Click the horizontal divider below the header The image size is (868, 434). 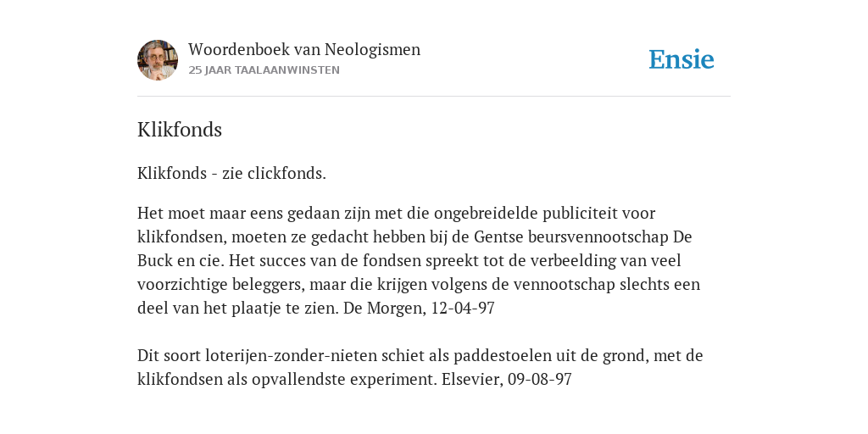click(434, 97)
